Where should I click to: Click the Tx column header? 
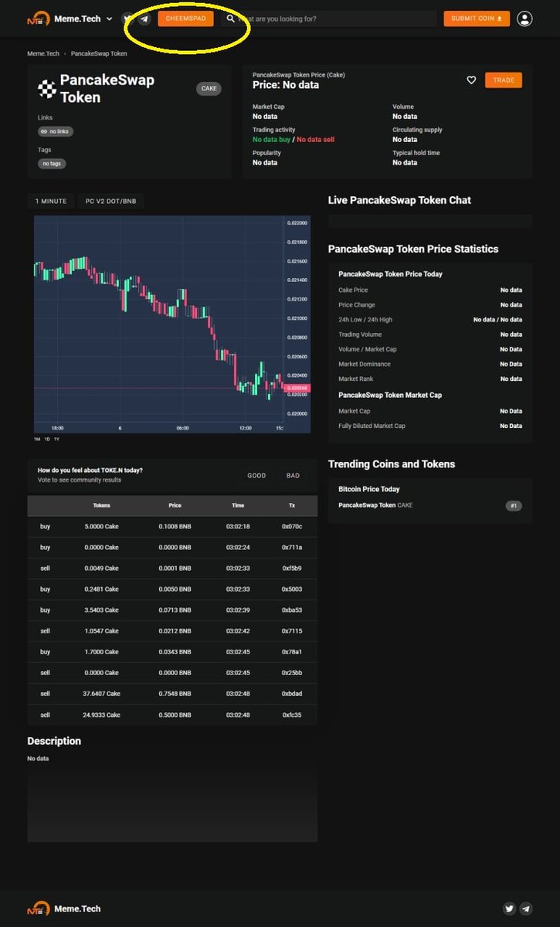[292, 505]
